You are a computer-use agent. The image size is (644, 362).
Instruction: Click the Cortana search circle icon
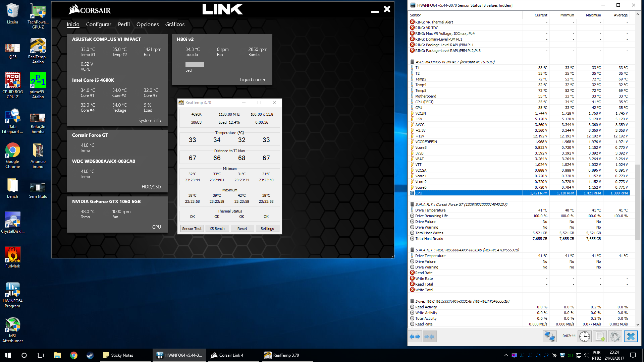(x=24, y=355)
